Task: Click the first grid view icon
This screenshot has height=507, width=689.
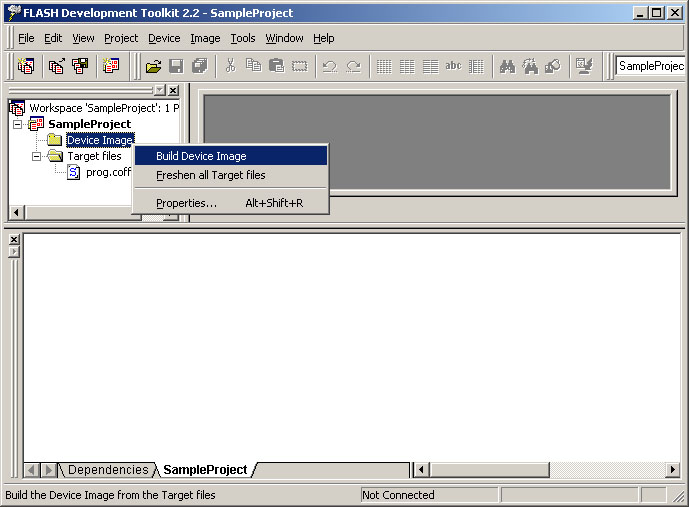Action: pos(384,66)
